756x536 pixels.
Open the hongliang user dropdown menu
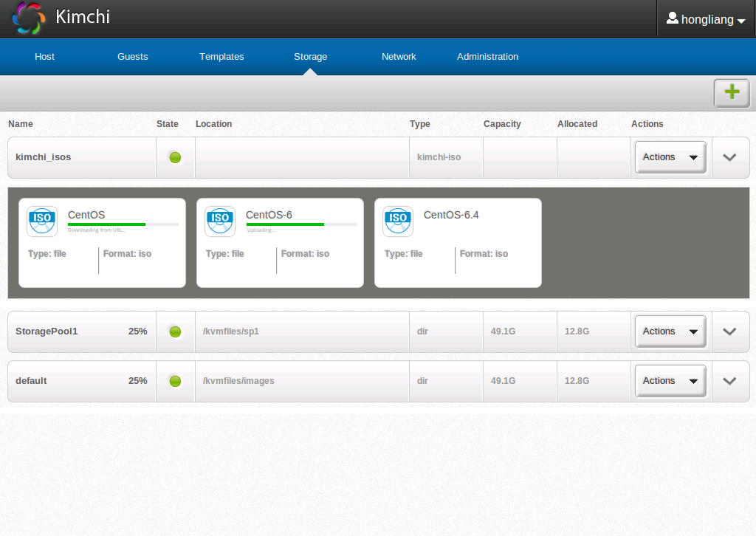[705, 20]
